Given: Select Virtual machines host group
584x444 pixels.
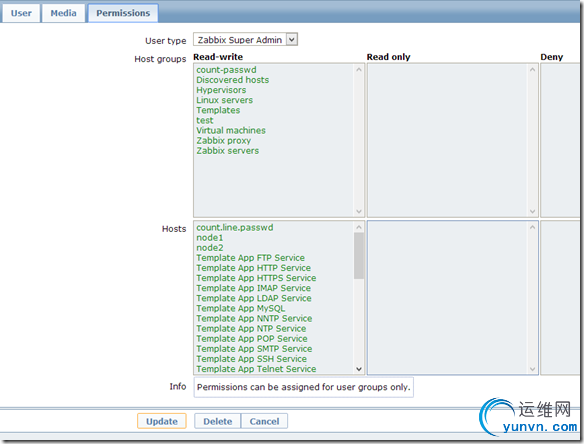Looking at the screenshot, I should (x=231, y=130).
